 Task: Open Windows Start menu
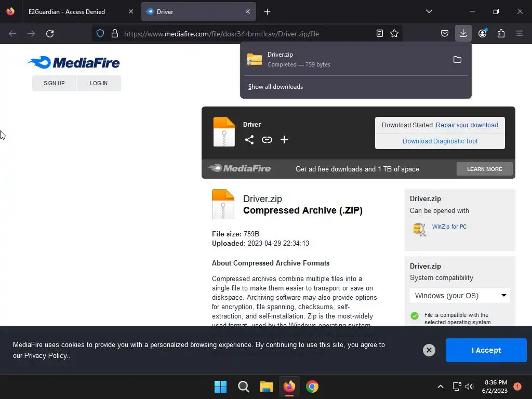[x=220, y=387]
